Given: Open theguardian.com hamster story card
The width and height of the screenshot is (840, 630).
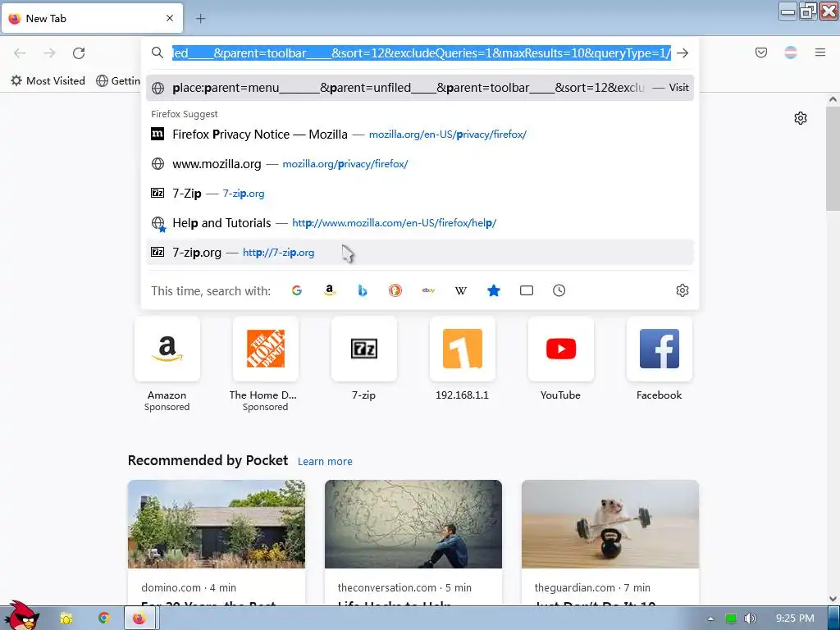Looking at the screenshot, I should pos(610,543).
